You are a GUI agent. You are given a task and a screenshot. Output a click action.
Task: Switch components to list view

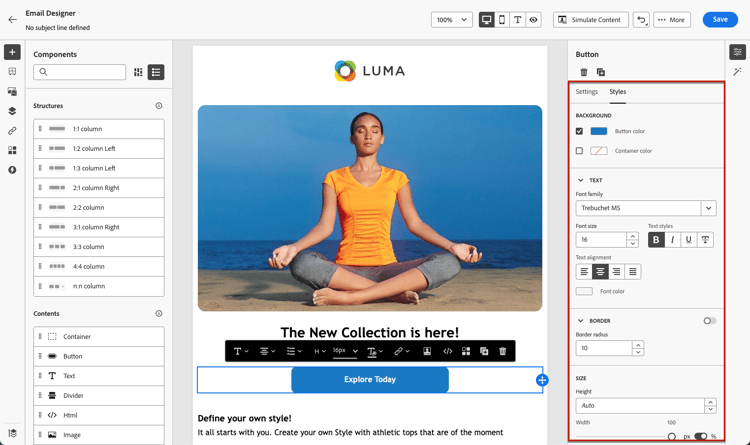(x=156, y=72)
